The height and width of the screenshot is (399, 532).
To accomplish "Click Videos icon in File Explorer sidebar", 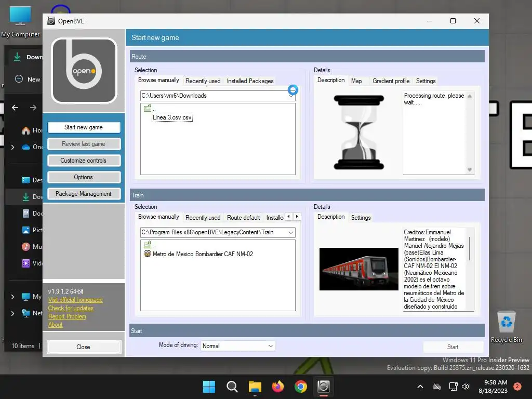I will pyautogui.click(x=26, y=263).
